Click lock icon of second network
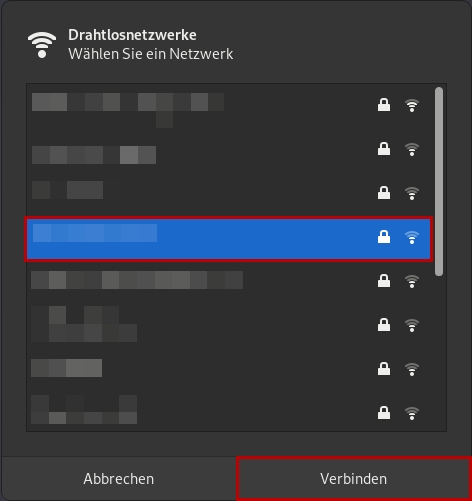Image resolution: width=472 pixels, height=501 pixels. tap(384, 149)
